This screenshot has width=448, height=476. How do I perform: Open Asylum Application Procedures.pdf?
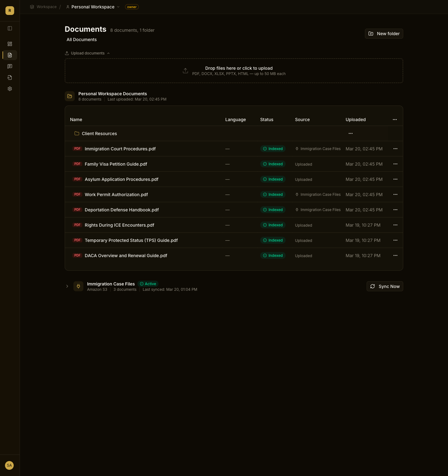click(121, 179)
